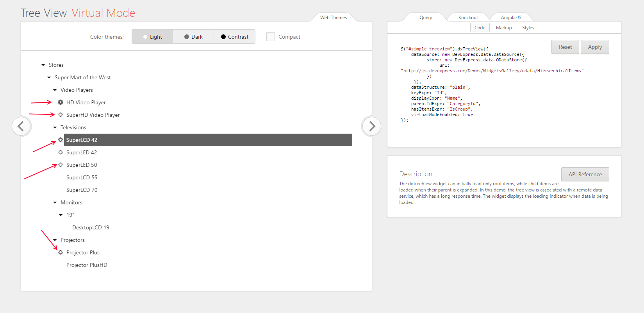644x313 pixels.
Task: Click the loading icon beside SuperLED 50
Action: point(61,165)
